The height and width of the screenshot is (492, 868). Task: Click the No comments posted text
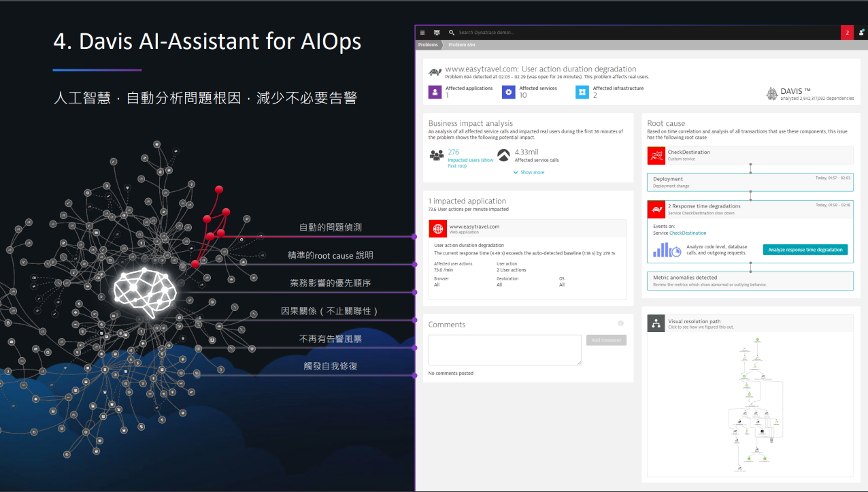click(450, 374)
